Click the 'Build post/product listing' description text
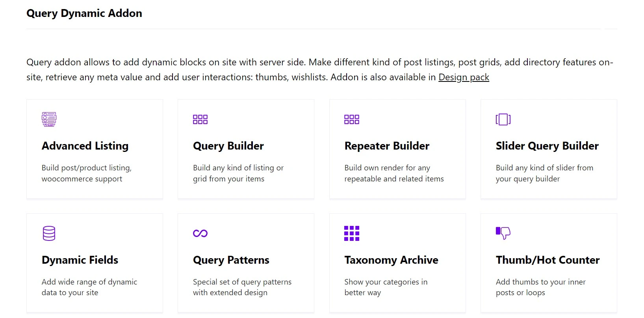644x318 pixels. coord(87,168)
